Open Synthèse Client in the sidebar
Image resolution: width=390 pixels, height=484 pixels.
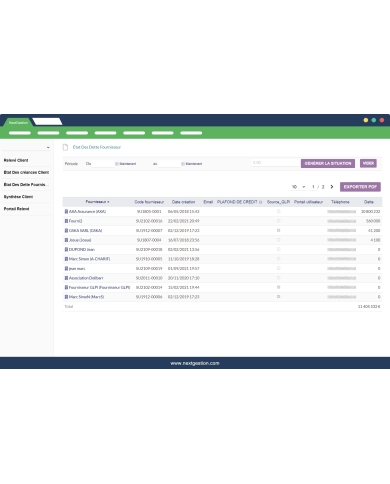(18, 197)
